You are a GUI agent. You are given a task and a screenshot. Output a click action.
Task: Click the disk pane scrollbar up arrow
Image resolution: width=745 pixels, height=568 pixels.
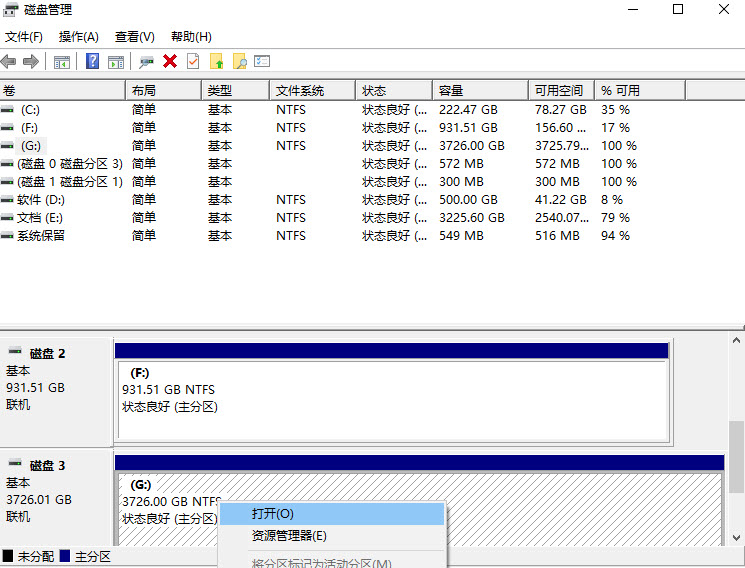coord(737,343)
